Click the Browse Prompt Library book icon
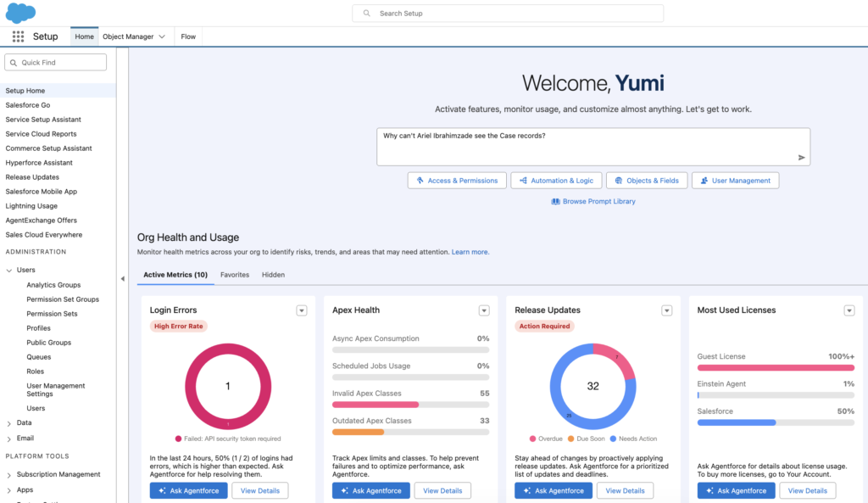The width and height of the screenshot is (868, 503). 555,202
